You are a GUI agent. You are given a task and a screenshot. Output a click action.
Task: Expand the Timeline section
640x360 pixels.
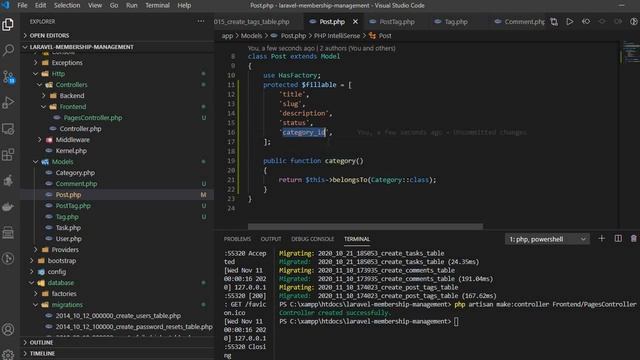coord(118,353)
